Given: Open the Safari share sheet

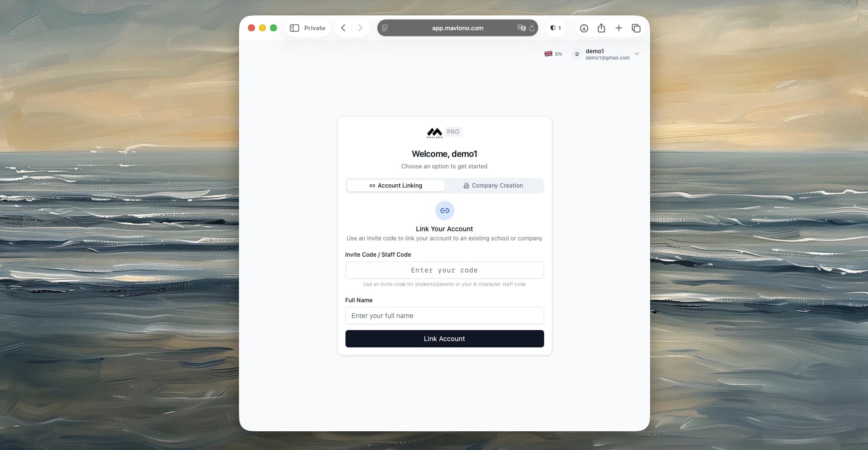Looking at the screenshot, I should tap(601, 28).
